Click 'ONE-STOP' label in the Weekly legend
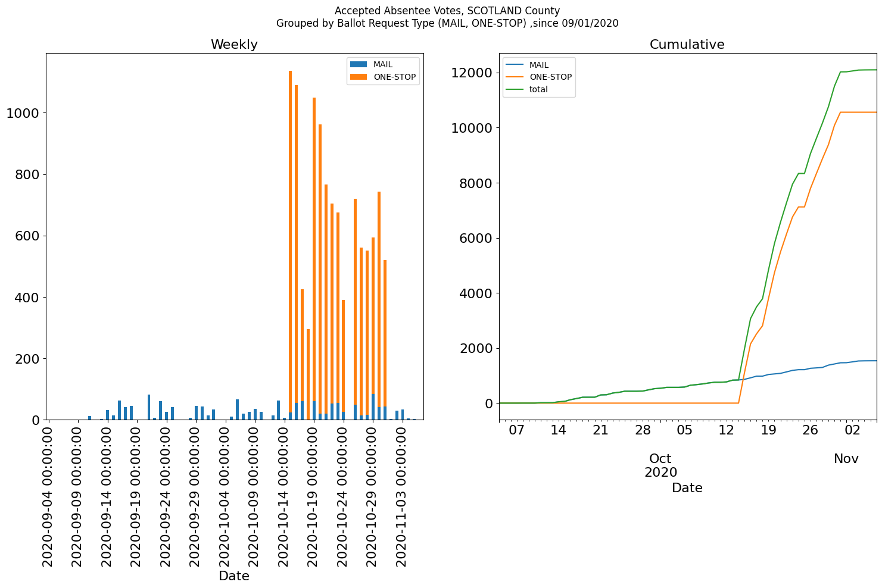Viewport: 882px width, 588px height. (x=395, y=77)
